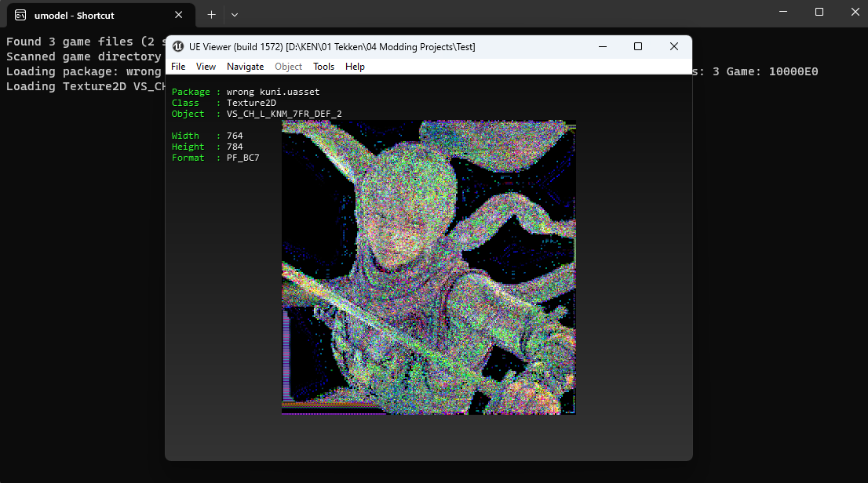Image resolution: width=868 pixels, height=483 pixels.
Task: Click the green 'Class' label
Action: tap(185, 103)
